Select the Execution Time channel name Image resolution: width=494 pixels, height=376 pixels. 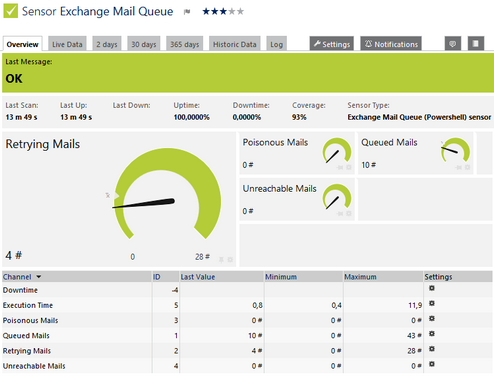[28, 305]
